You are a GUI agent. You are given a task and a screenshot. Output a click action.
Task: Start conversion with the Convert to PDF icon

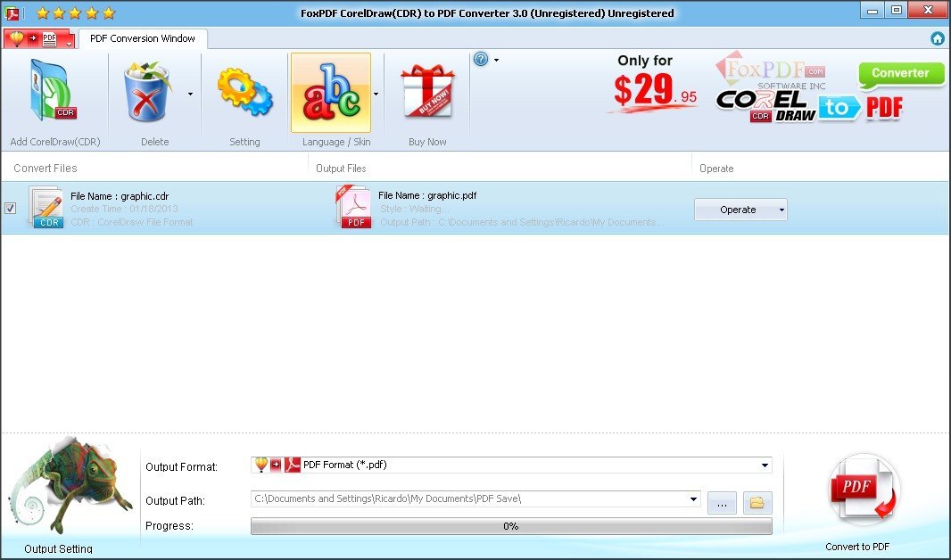[x=862, y=490]
